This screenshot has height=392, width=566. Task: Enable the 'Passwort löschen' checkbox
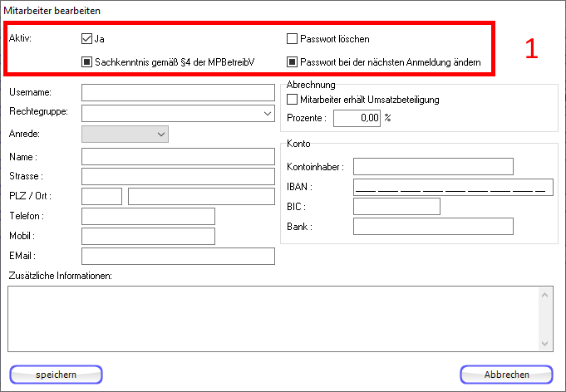[x=292, y=39]
